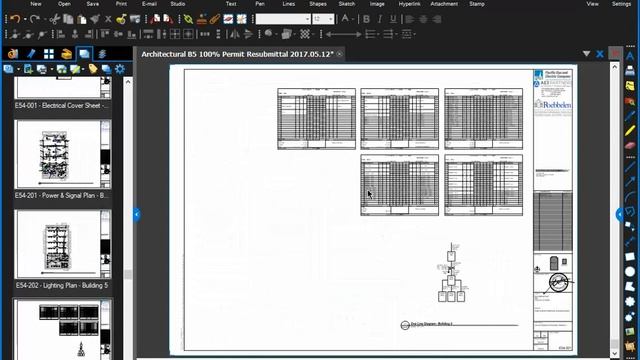Open the Pen menu
The height and width of the screenshot is (360, 640).
coord(260,4)
